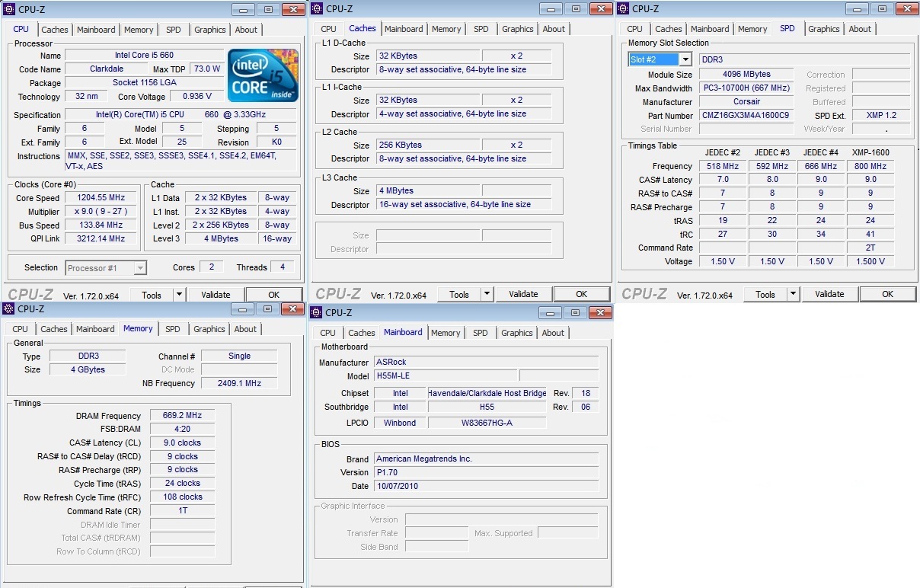Open About tab in the ASRock Mainboard window
920x588 pixels.
click(x=553, y=333)
